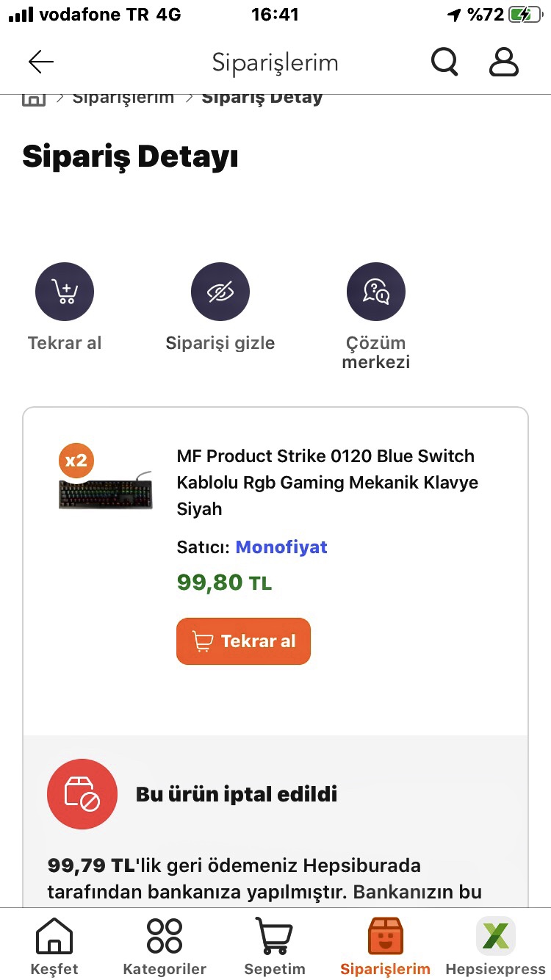Select the Siparişlerim tab
The image size is (551, 980).
coord(385,946)
